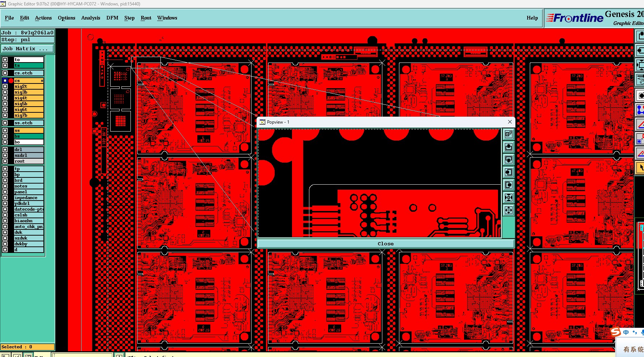
Task: Click the black circle feature tool icon
Action: point(640,96)
